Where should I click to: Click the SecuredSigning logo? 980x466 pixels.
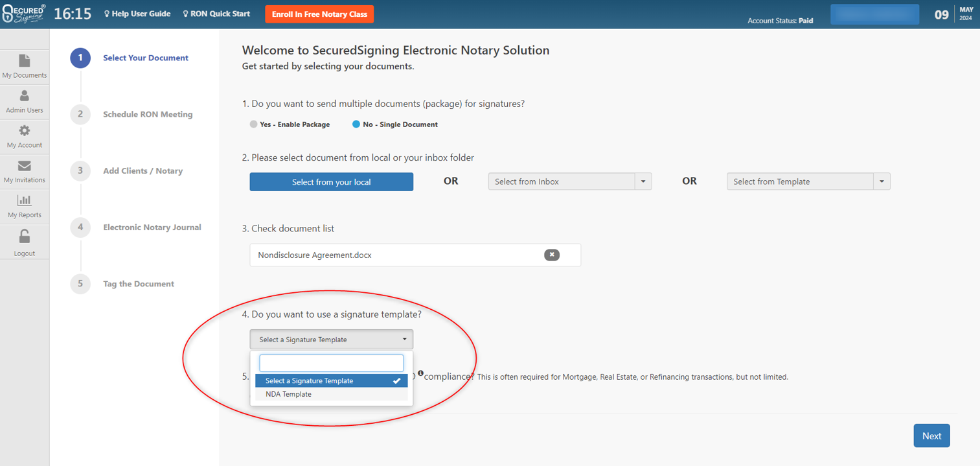click(x=24, y=14)
